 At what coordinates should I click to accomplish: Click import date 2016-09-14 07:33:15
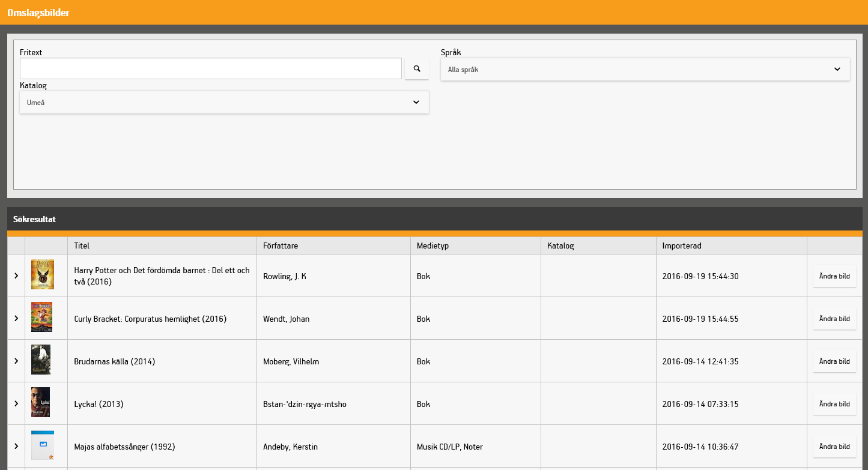pyautogui.click(x=700, y=404)
